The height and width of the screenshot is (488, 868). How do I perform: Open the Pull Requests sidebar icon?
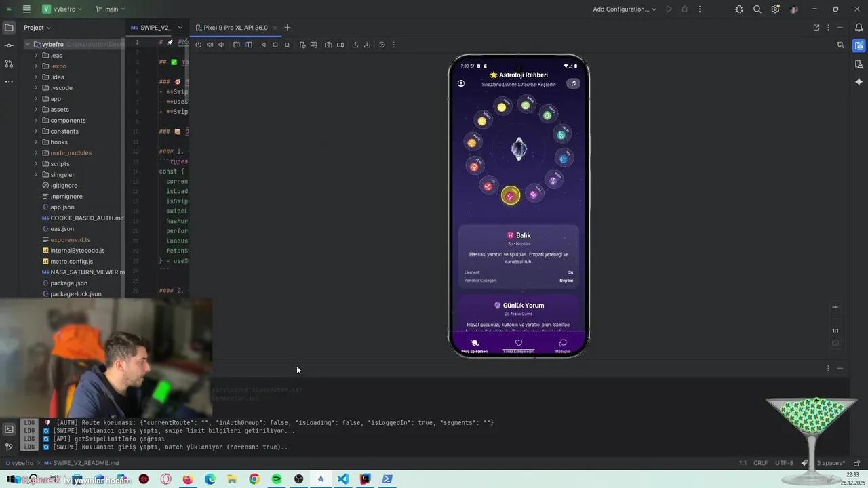9,64
